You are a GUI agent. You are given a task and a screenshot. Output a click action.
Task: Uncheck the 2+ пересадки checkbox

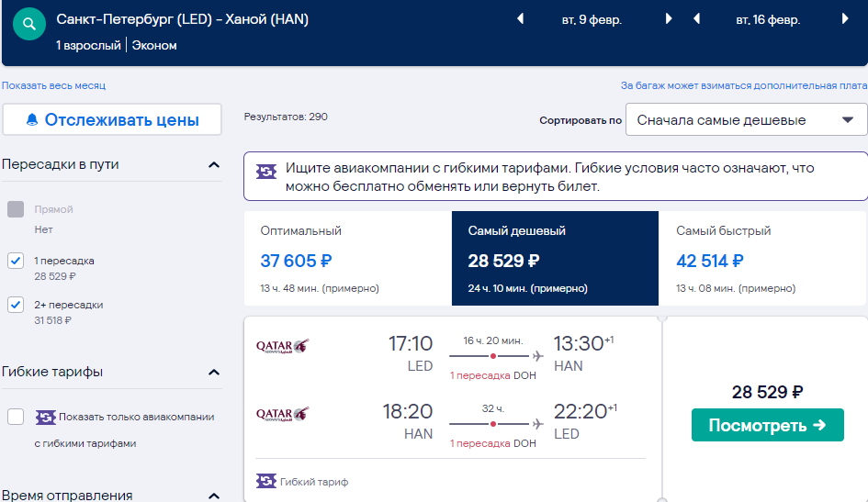coord(16,305)
